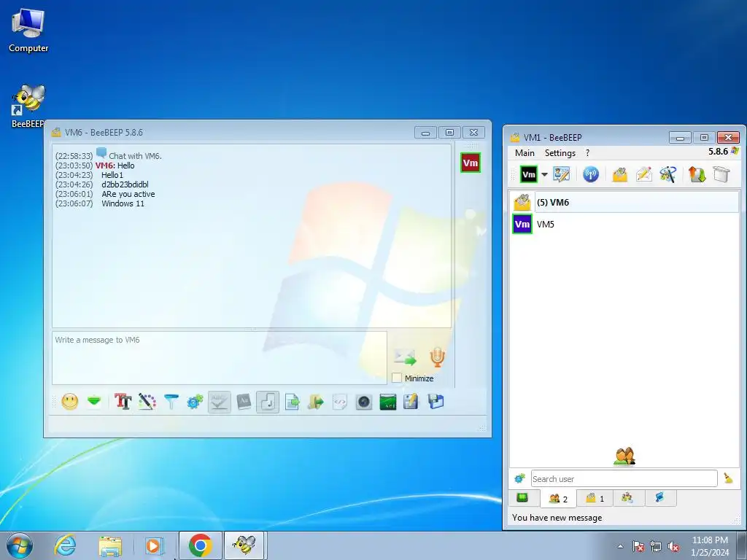Viewport: 747px width, 560px height.
Task: Click the 5.8.6 version label
Action: click(718, 152)
